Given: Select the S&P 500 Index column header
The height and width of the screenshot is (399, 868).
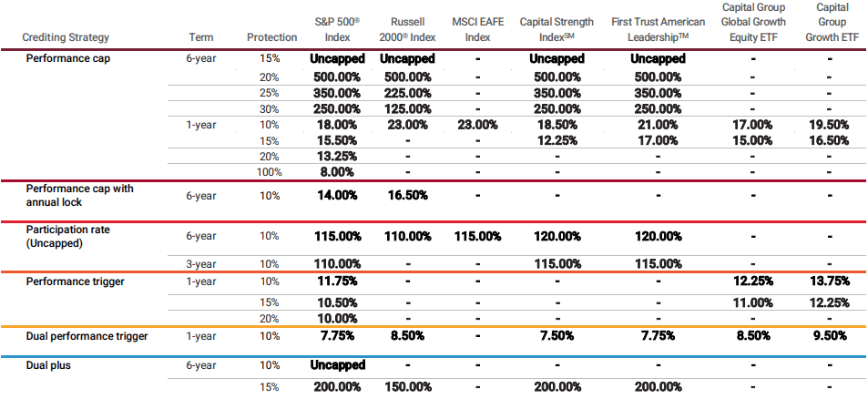Looking at the screenshot, I should tap(338, 30).
